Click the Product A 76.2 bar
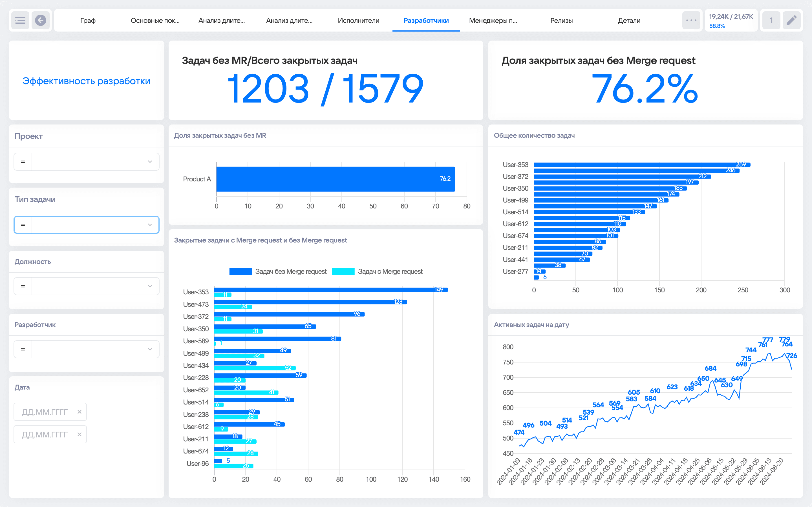The image size is (812, 507). (x=335, y=179)
